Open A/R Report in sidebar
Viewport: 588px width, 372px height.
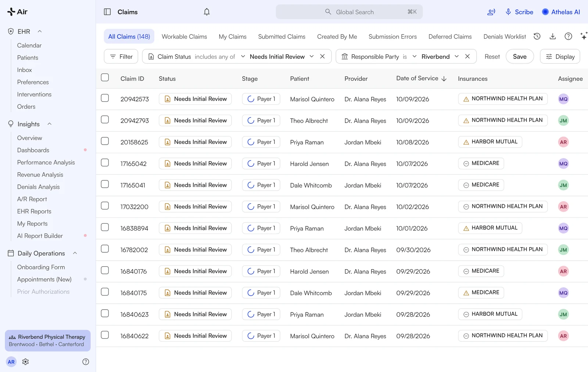coord(32,199)
